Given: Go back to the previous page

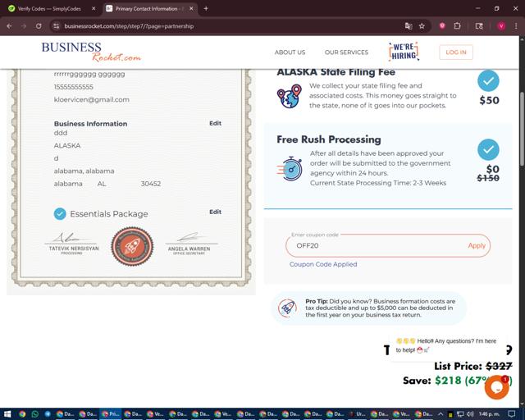Looking at the screenshot, I should coord(9,26).
